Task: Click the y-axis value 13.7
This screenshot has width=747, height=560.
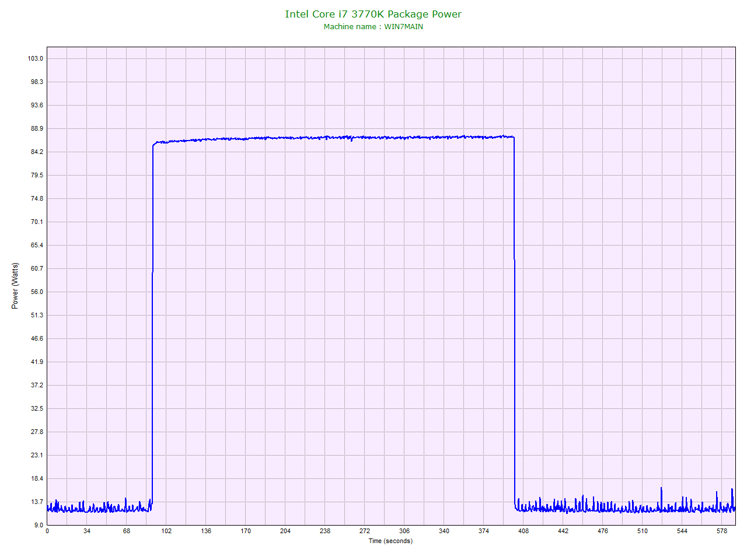Action: click(37, 502)
